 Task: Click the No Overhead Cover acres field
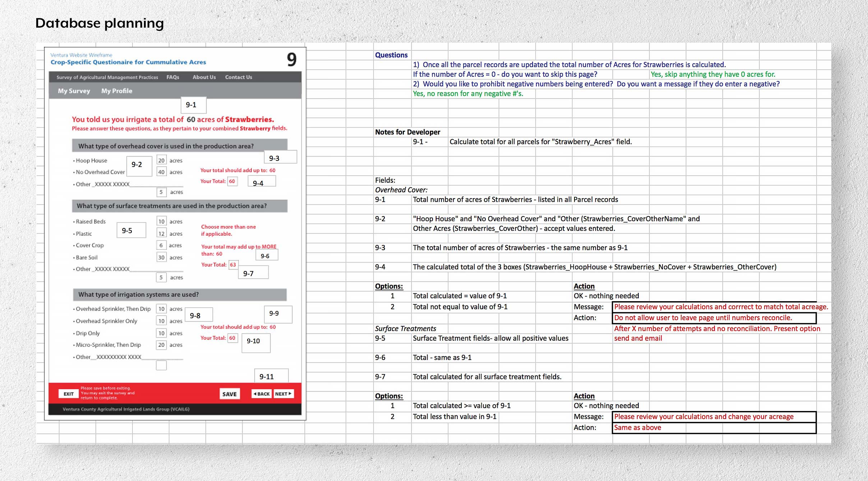pyautogui.click(x=161, y=172)
